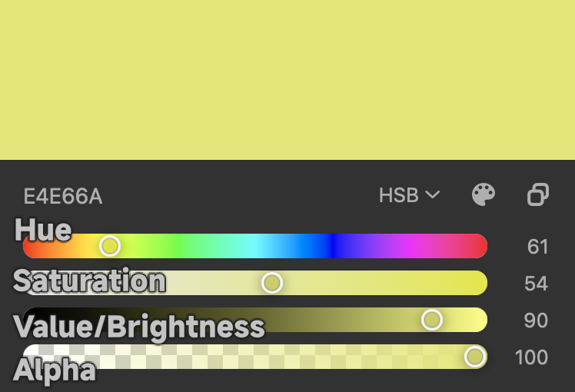Click the chevron next to HSB
This screenshot has width=575, height=392.
point(433,195)
